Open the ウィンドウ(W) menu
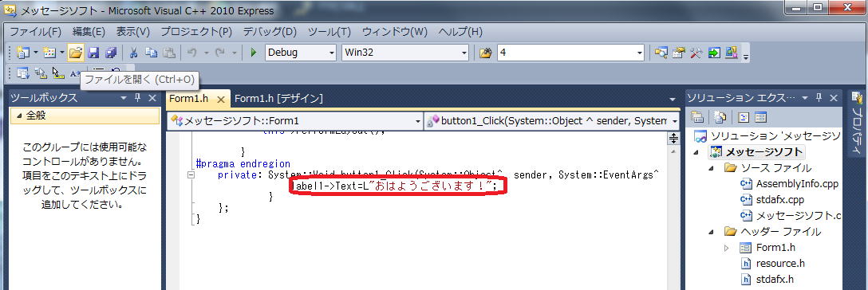The width and height of the screenshot is (868, 290). pyautogui.click(x=395, y=32)
